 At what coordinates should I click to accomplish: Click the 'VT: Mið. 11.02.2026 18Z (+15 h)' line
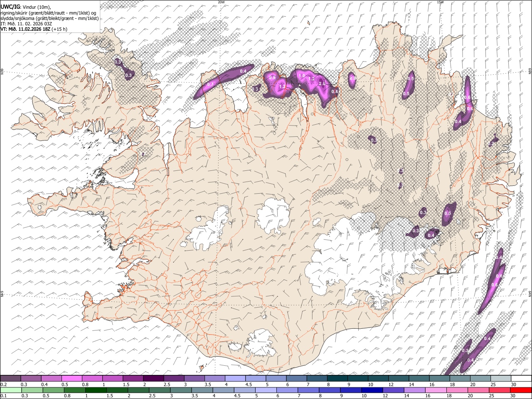click(34, 29)
